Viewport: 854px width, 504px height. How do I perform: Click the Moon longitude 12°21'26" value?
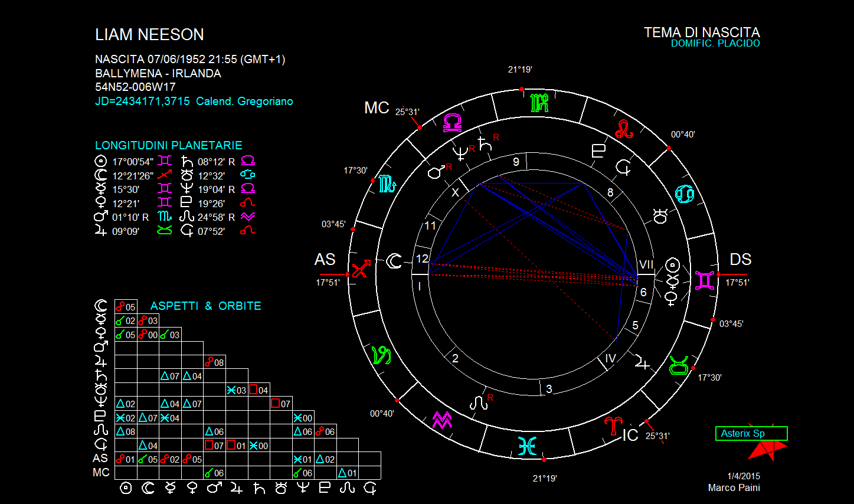point(133,176)
